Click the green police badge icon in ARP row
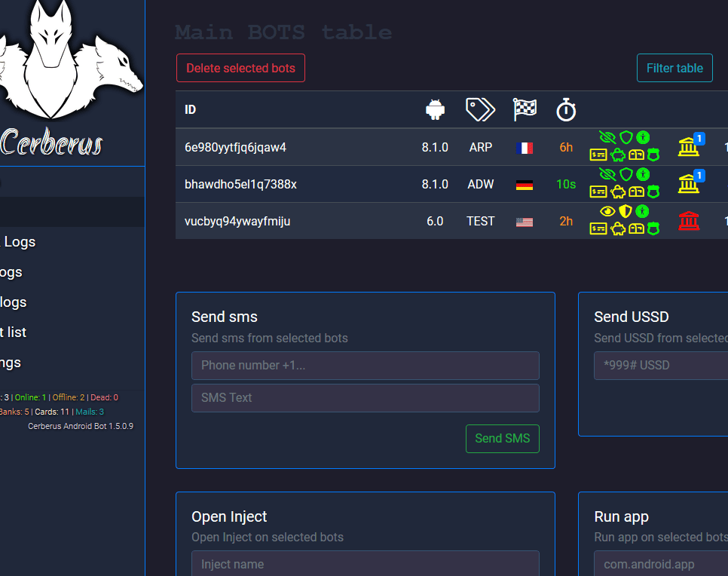Image resolution: width=728 pixels, height=576 pixels. pyautogui.click(x=653, y=155)
